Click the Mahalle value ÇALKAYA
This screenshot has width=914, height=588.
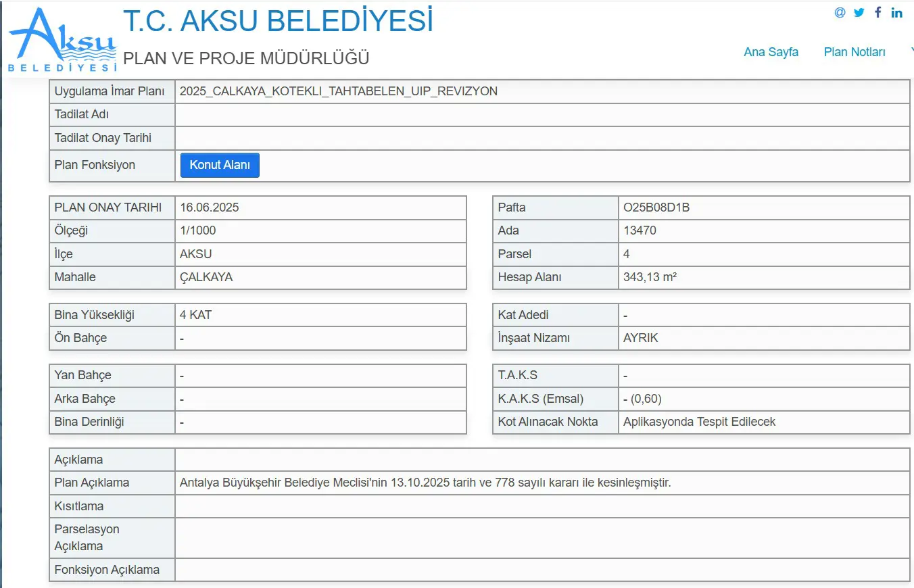[206, 277]
